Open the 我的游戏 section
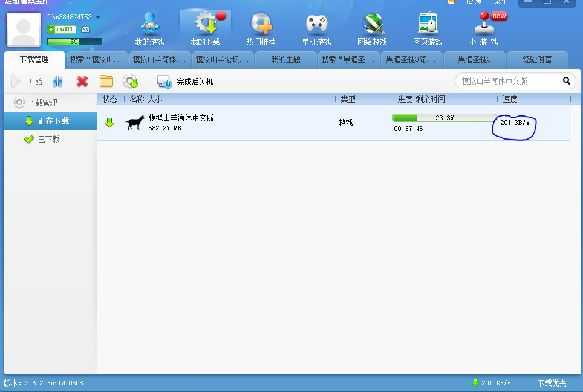The width and height of the screenshot is (583, 392). 149,29
